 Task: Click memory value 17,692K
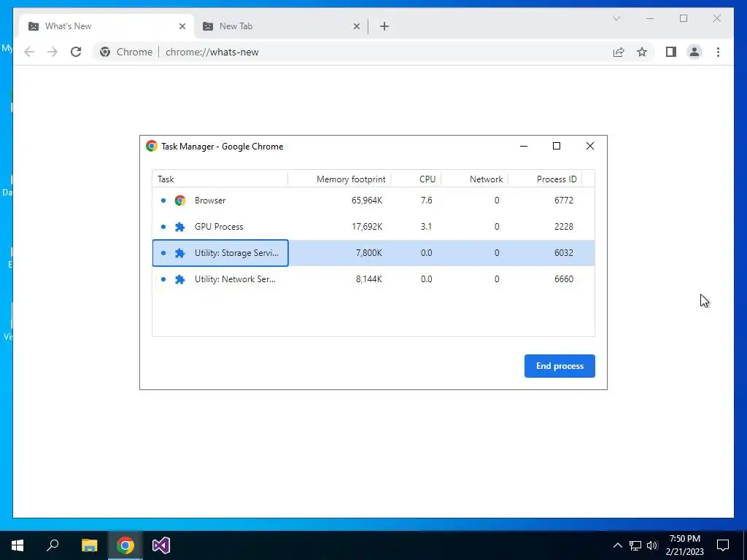tap(367, 227)
